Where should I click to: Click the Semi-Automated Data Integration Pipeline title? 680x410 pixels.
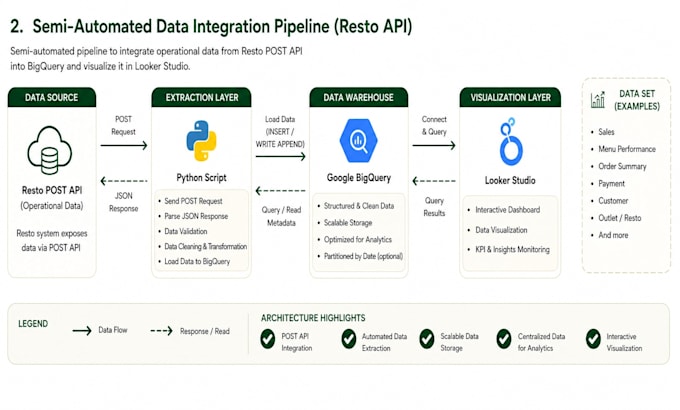[x=211, y=26]
